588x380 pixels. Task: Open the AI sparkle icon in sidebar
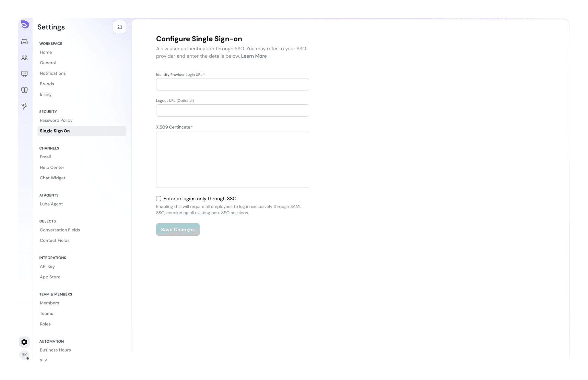[25, 106]
